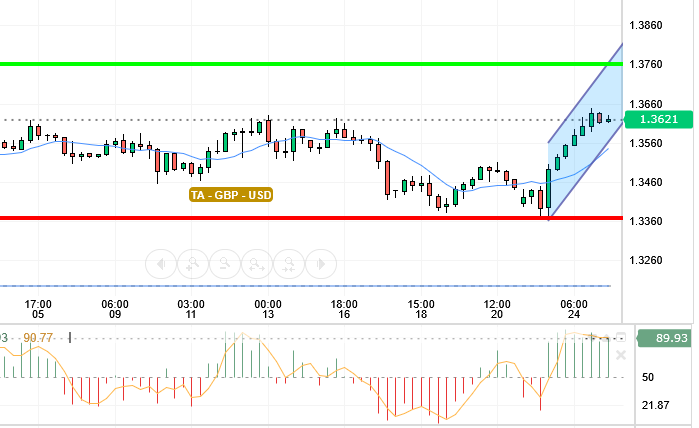The width and height of the screenshot is (699, 428).
Task: Click the orange indicator value 90.77
Action: (x=38, y=337)
